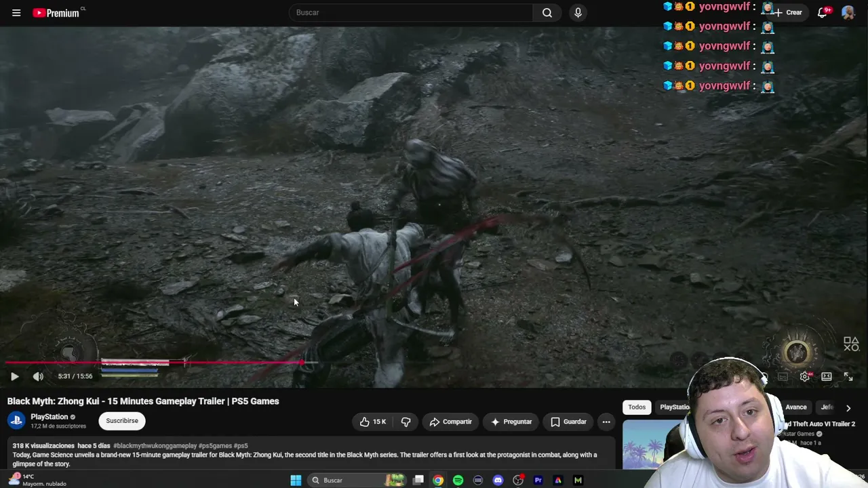Click the progress bar scrubber dot
The height and width of the screenshot is (488, 868).
(x=302, y=363)
